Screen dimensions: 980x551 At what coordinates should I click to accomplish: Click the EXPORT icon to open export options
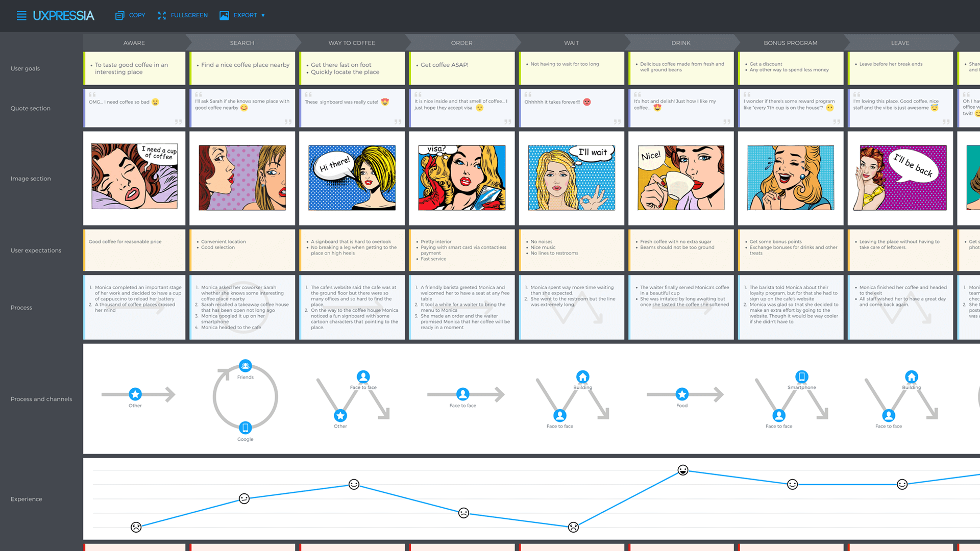(225, 15)
